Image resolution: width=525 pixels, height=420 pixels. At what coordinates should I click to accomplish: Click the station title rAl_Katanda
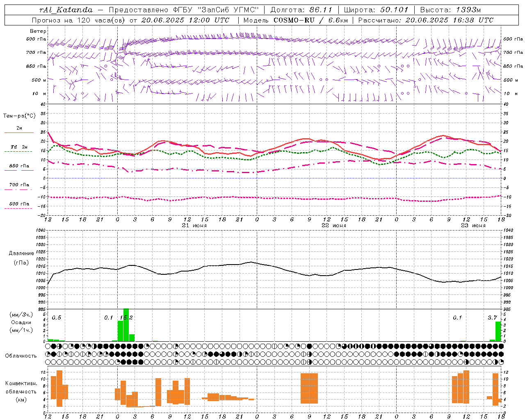66,10
